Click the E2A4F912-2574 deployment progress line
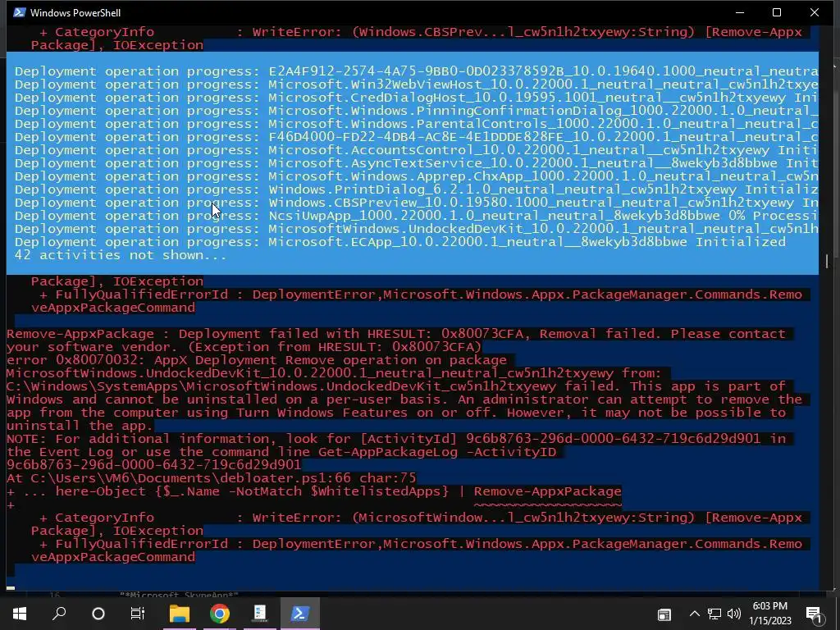 [x=416, y=71]
